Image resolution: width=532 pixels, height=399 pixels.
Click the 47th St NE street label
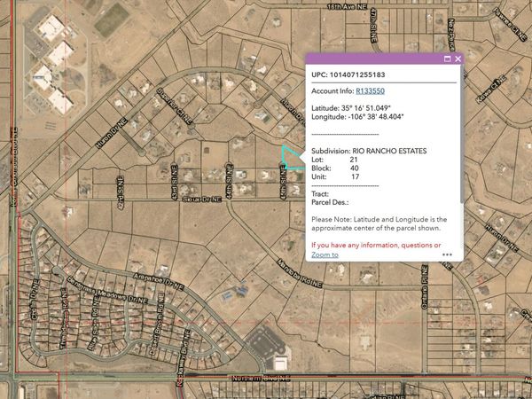(x=373, y=26)
